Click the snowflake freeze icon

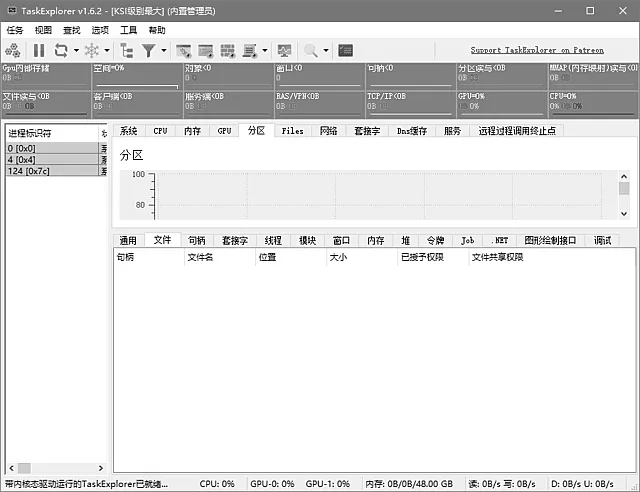pos(91,51)
